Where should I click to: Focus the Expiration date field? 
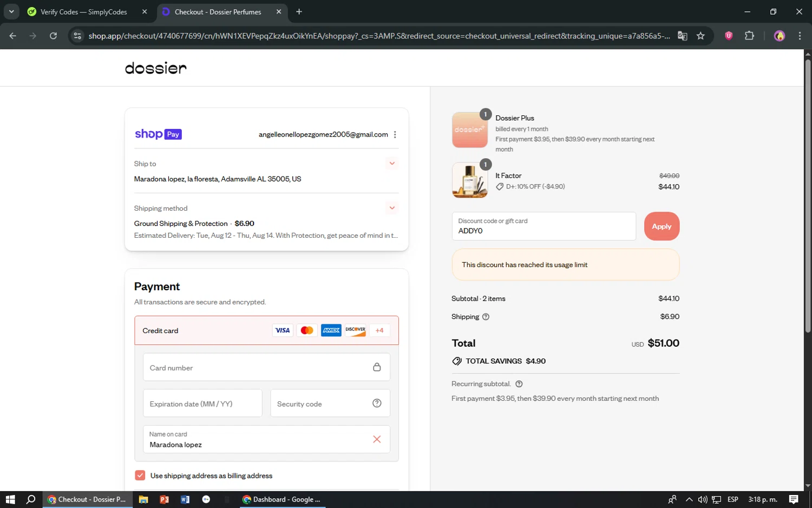click(x=202, y=403)
